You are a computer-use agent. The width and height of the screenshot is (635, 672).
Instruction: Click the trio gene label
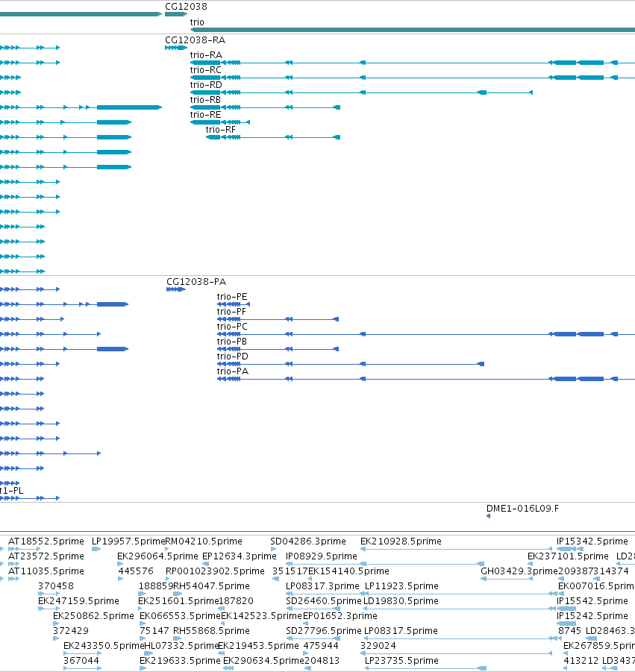[197, 22]
